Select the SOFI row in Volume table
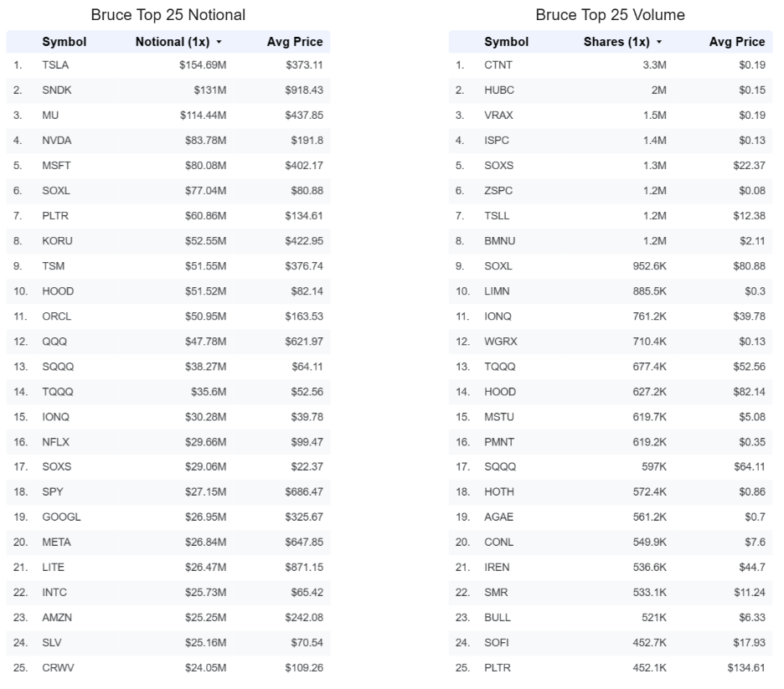The image size is (784, 689). point(611,643)
